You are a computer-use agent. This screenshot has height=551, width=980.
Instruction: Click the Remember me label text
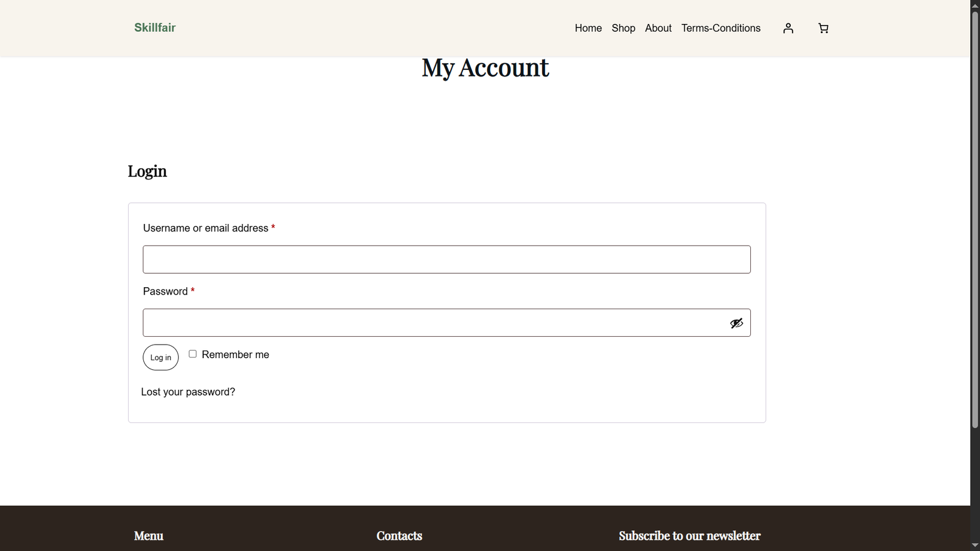click(x=235, y=354)
